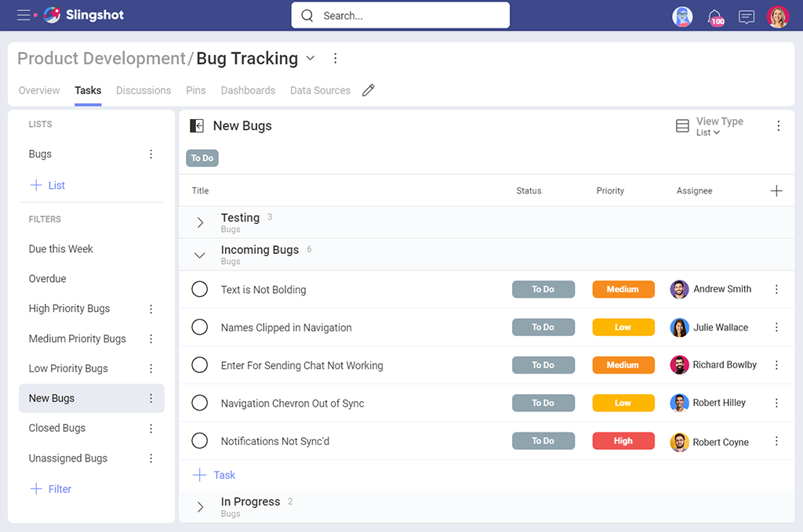
Task: Switch to the Dashboards tab
Action: [248, 90]
